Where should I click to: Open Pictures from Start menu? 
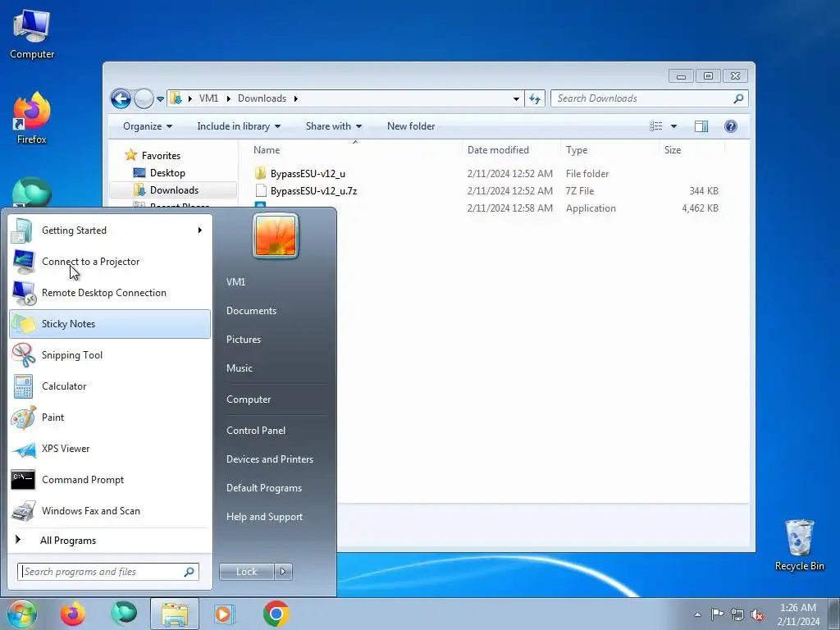click(244, 340)
